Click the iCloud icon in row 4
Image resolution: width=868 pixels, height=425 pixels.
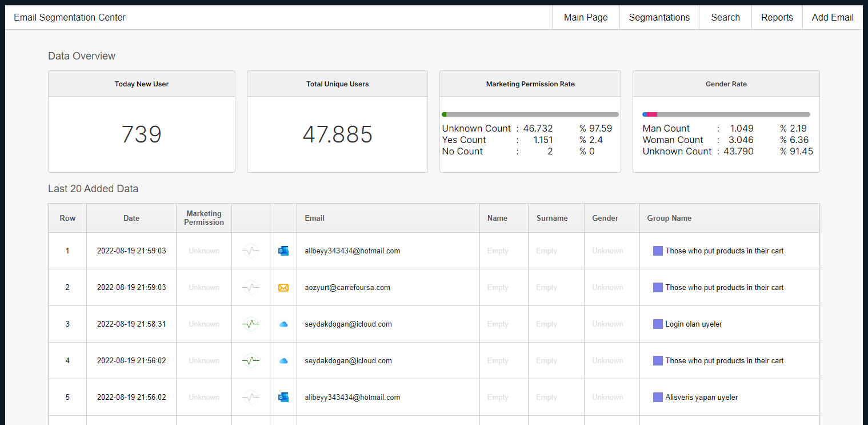coord(283,361)
